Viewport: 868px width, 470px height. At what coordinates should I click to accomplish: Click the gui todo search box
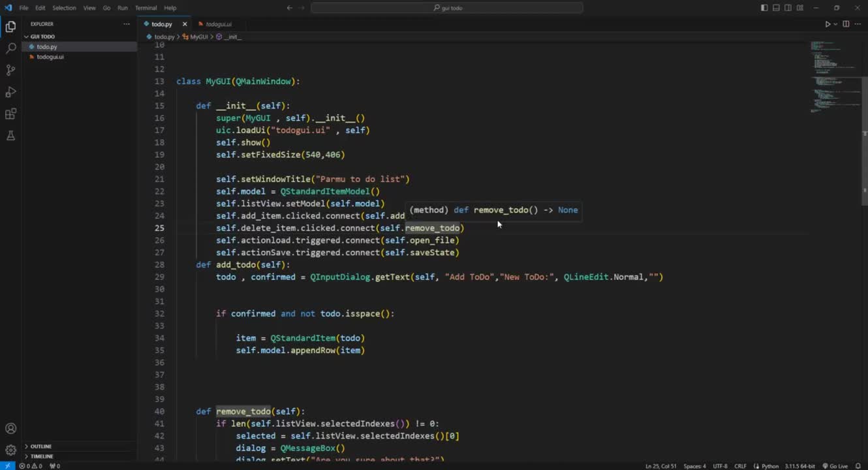[x=447, y=8]
